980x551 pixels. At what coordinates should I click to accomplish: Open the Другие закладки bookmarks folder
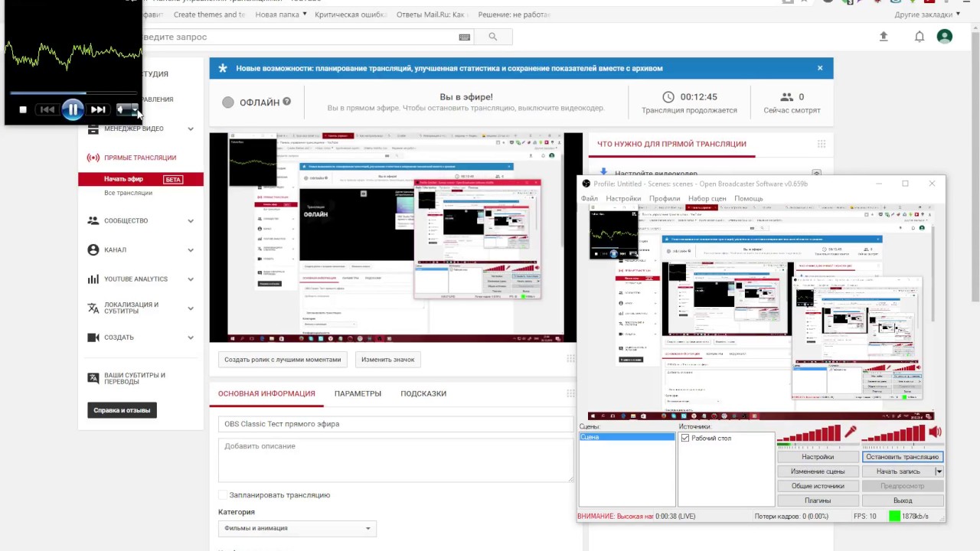tap(927, 15)
